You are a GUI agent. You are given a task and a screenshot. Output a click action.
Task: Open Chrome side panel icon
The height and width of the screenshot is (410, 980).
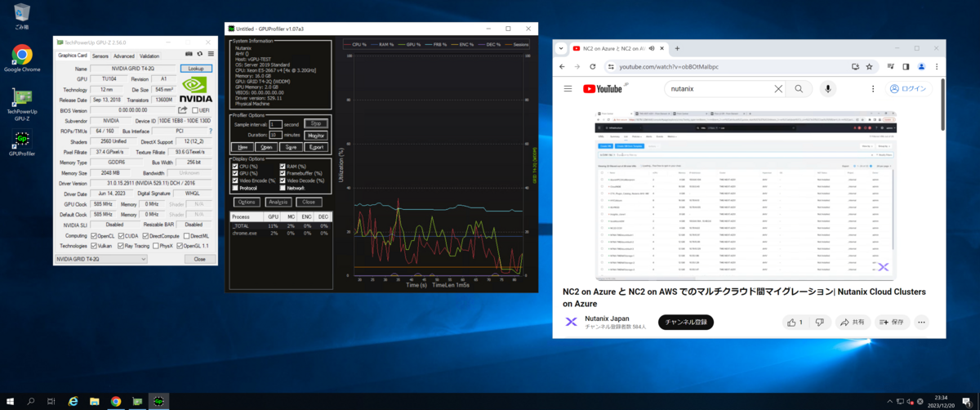click(x=906, y=67)
